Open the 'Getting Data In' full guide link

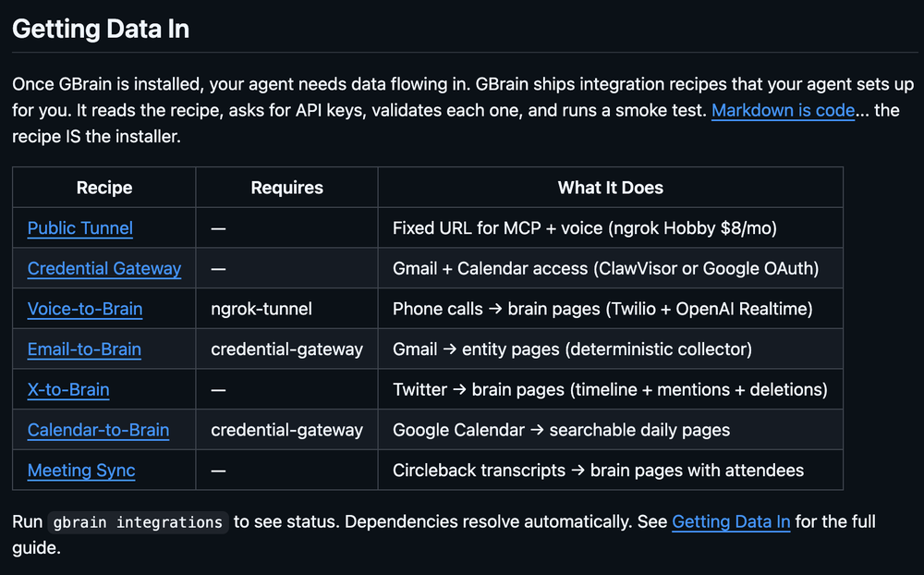[x=731, y=521]
